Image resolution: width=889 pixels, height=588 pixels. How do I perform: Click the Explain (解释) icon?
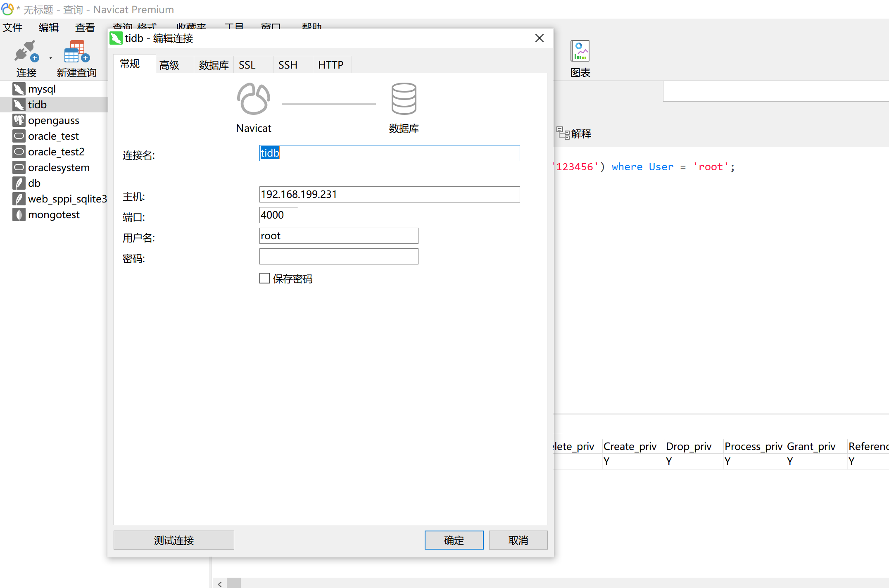click(563, 133)
